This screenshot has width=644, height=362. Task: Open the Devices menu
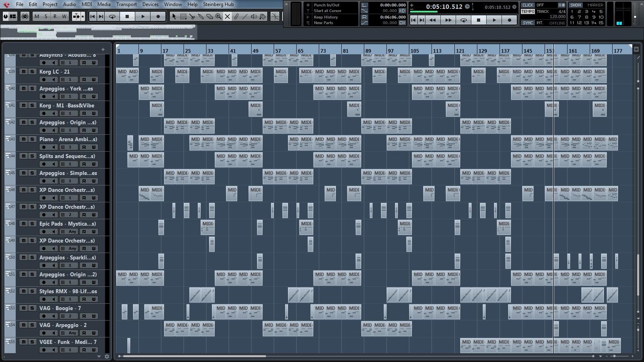click(150, 4)
